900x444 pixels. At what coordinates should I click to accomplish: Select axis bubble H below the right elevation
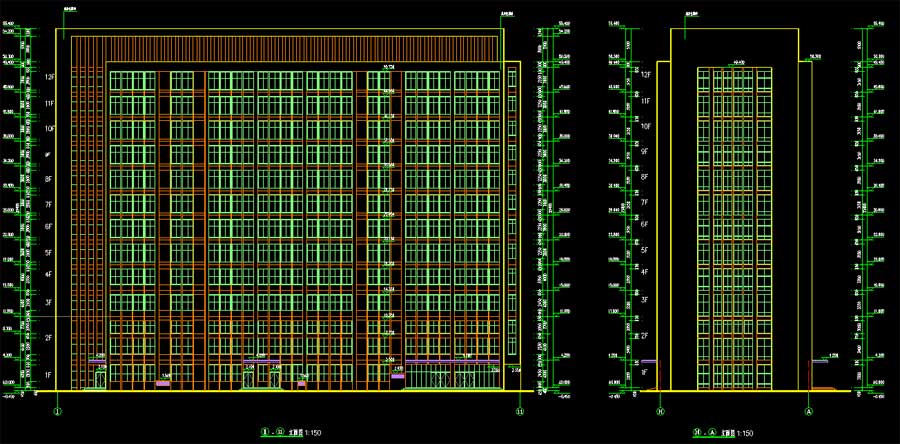point(660,411)
